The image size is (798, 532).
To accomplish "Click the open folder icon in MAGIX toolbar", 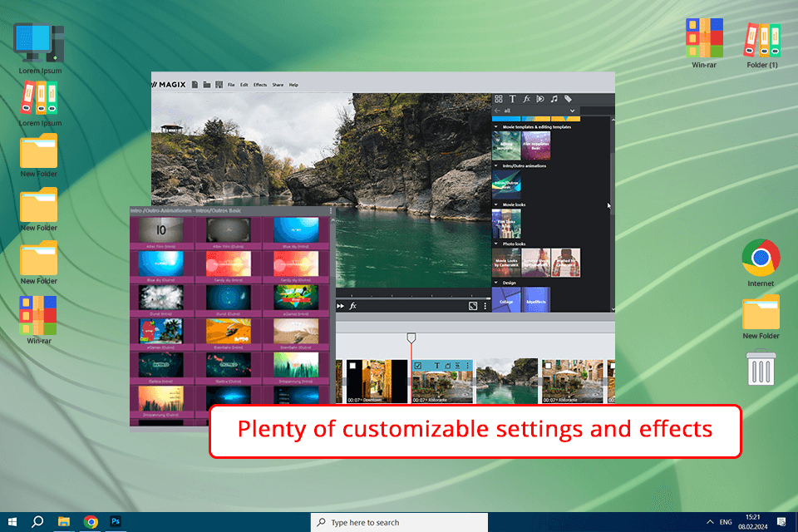I will click(x=207, y=85).
